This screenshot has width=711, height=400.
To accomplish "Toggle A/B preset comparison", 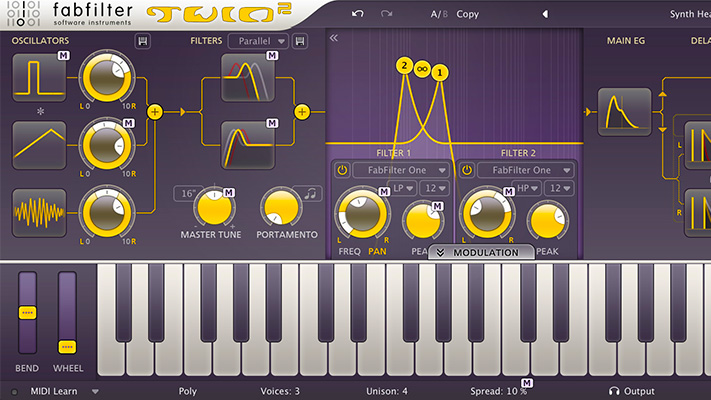I will 439,14.
